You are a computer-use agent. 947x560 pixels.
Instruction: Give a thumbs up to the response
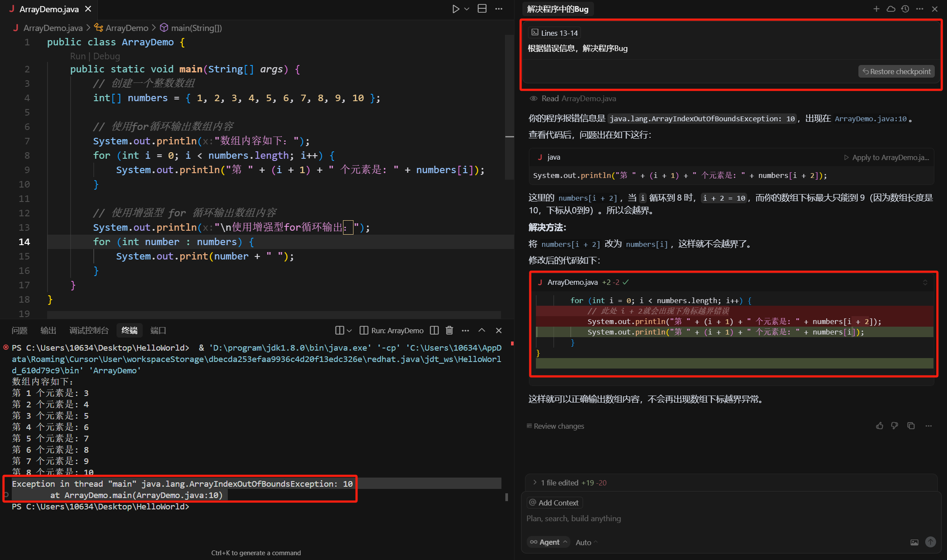tap(880, 426)
